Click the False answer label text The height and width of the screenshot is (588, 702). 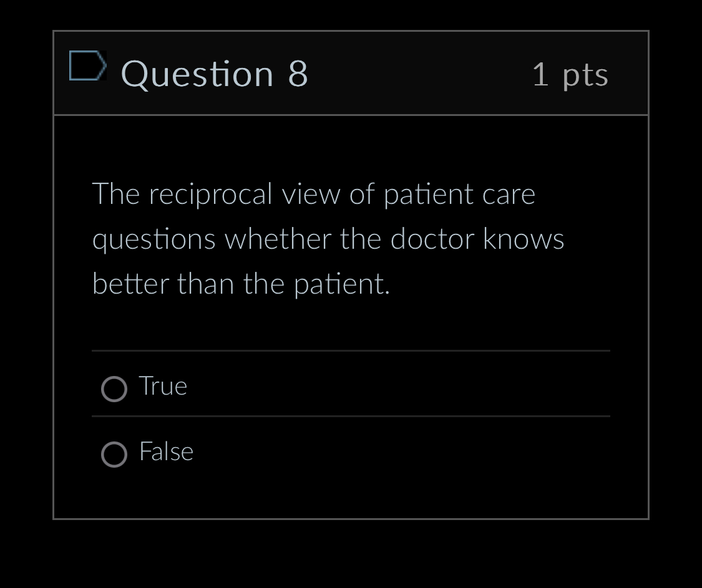pos(166,451)
